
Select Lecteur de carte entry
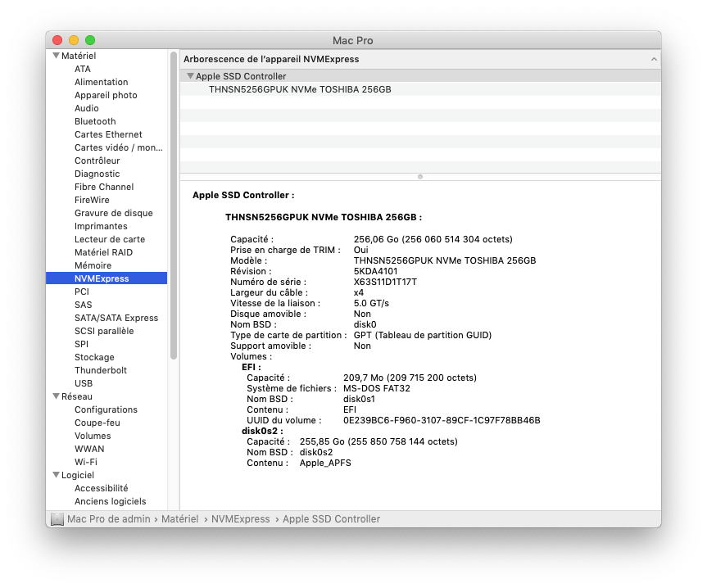pos(110,239)
